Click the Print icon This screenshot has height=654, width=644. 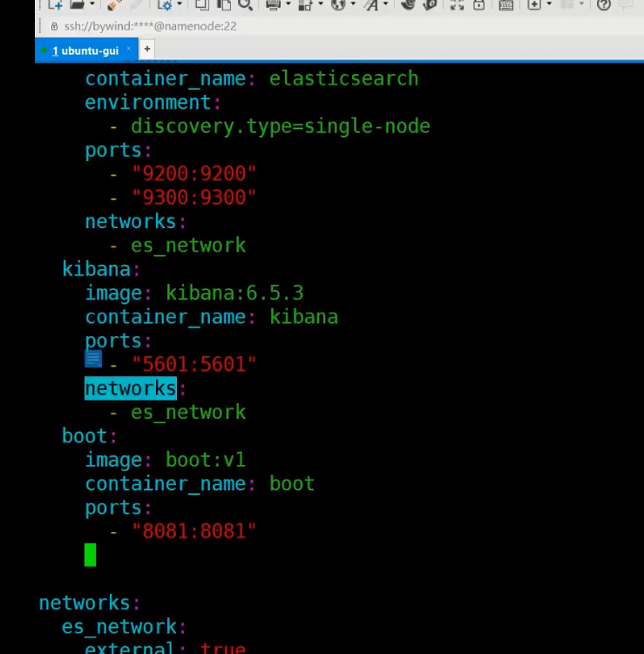tap(273, 4)
